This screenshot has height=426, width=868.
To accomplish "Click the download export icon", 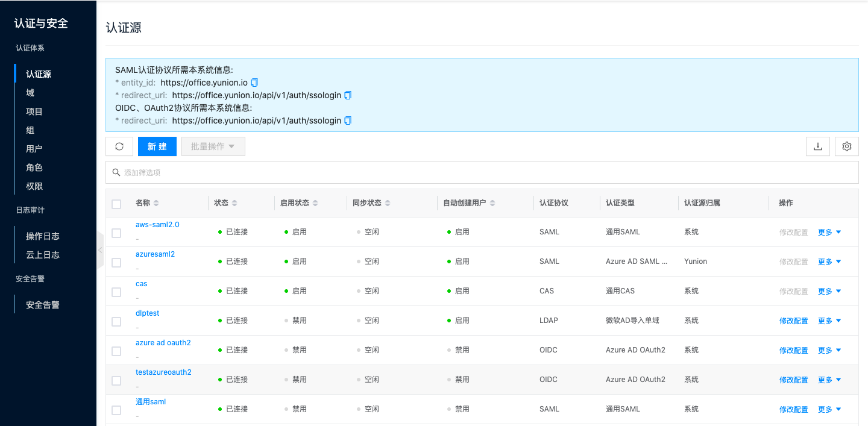I will click(818, 146).
